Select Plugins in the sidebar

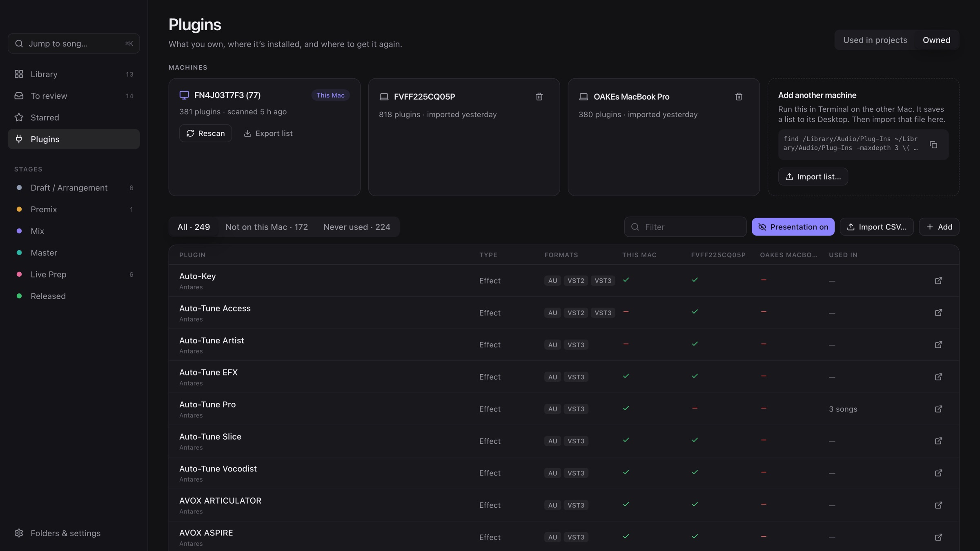click(74, 139)
